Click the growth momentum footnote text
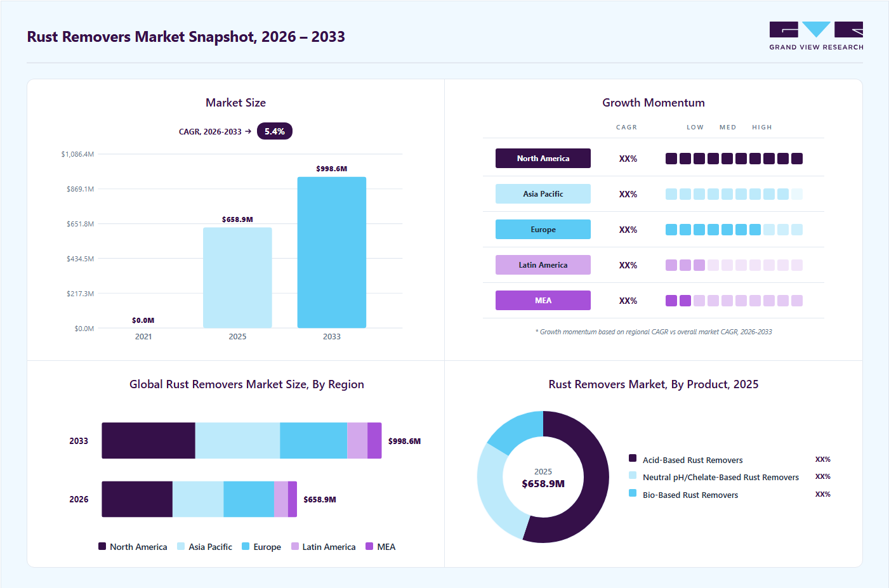The image size is (889, 588). click(x=654, y=332)
